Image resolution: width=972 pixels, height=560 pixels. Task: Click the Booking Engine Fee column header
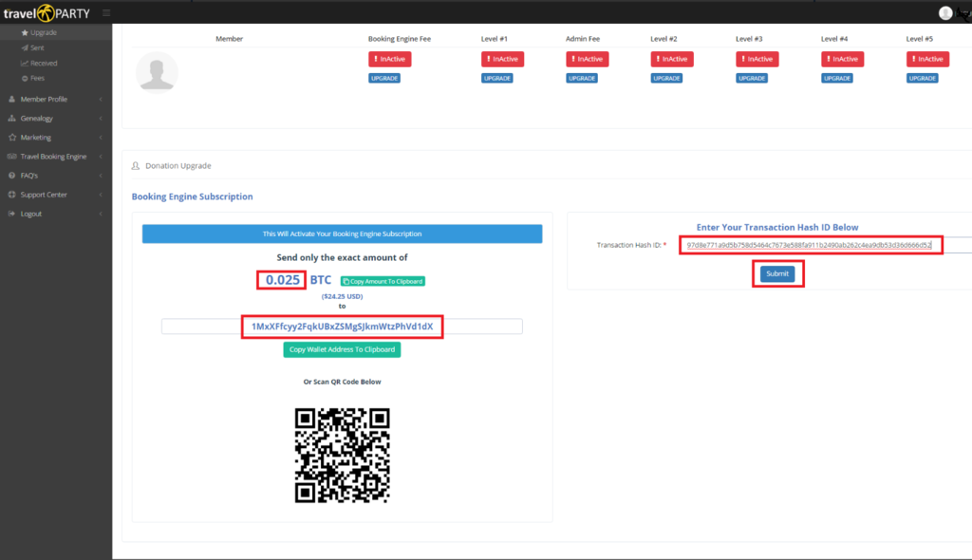coord(400,39)
